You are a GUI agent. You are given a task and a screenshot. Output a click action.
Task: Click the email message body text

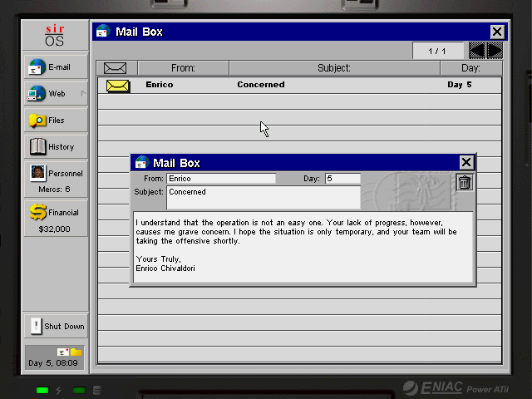pos(303,247)
